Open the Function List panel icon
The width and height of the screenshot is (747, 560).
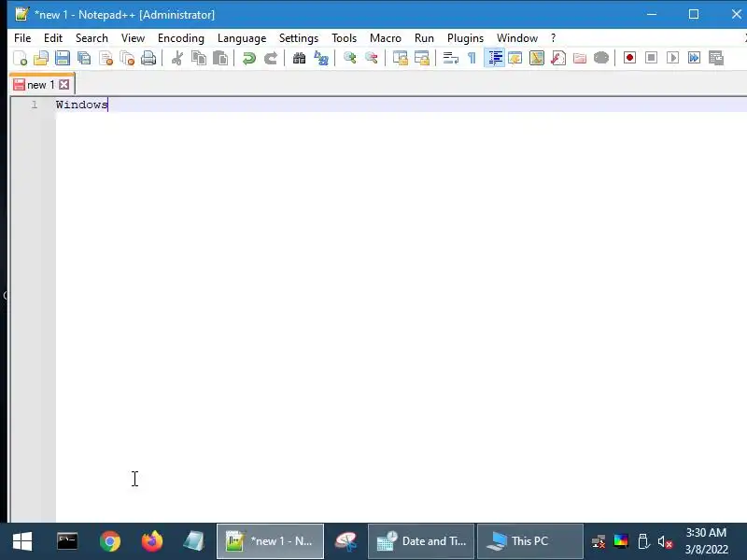557,58
